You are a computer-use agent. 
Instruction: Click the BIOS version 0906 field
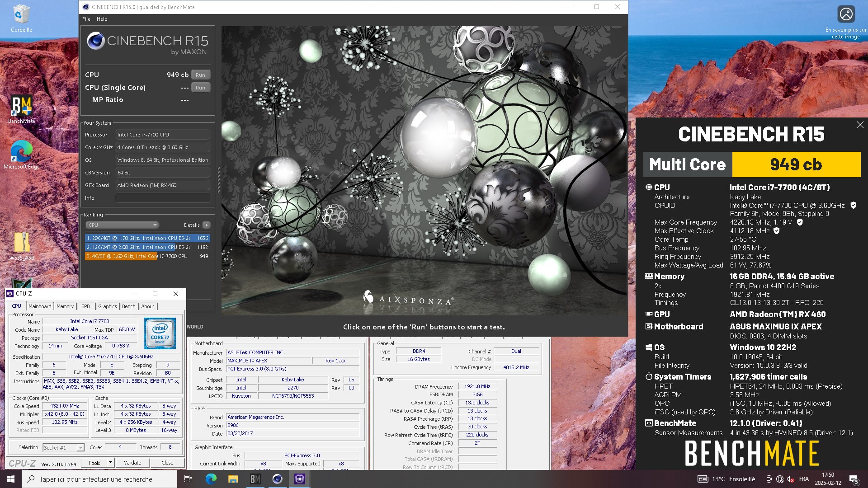pos(293,425)
